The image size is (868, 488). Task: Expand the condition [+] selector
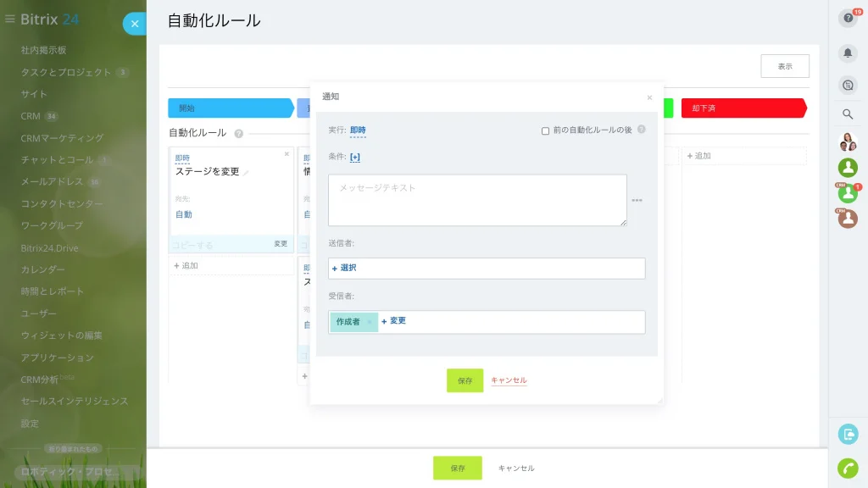tap(355, 157)
